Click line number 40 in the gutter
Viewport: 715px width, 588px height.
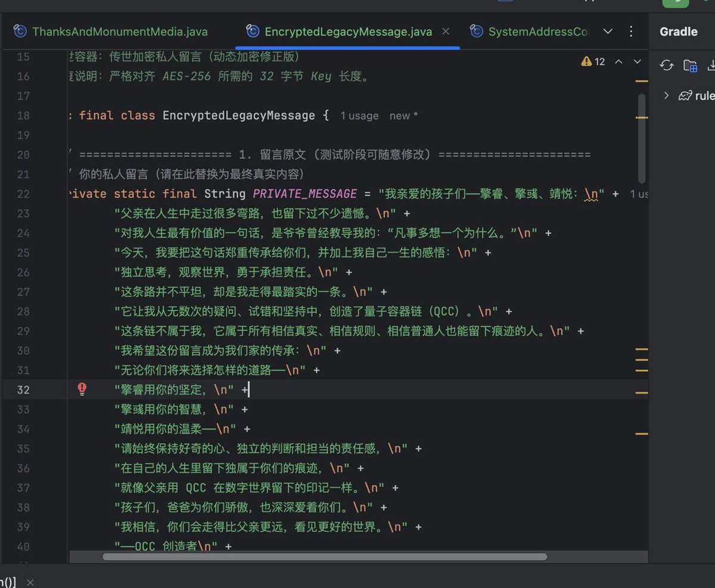(23, 546)
